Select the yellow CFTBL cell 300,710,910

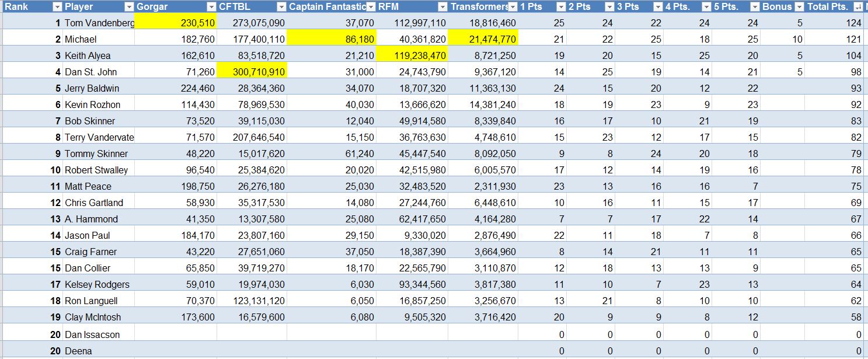pos(252,72)
